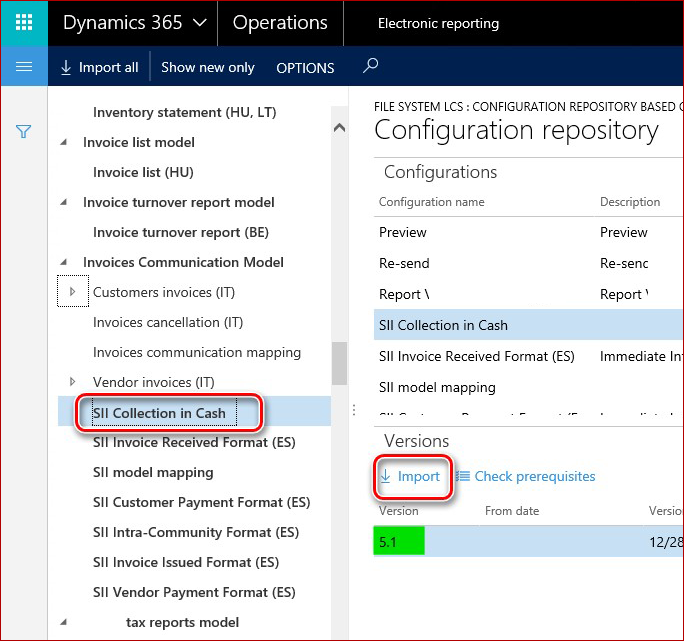Select SII Invoice Received Format (ES) in tree
This screenshot has height=641, width=684.
194,442
